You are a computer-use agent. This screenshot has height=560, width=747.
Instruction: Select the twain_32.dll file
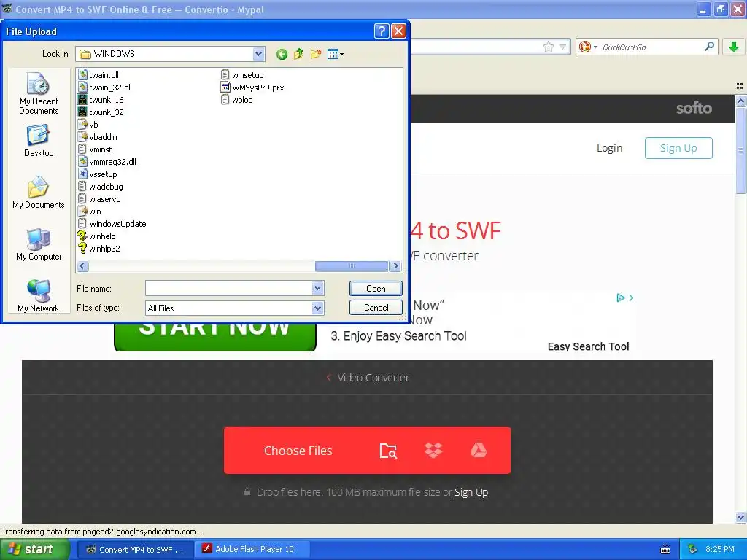[105, 87]
